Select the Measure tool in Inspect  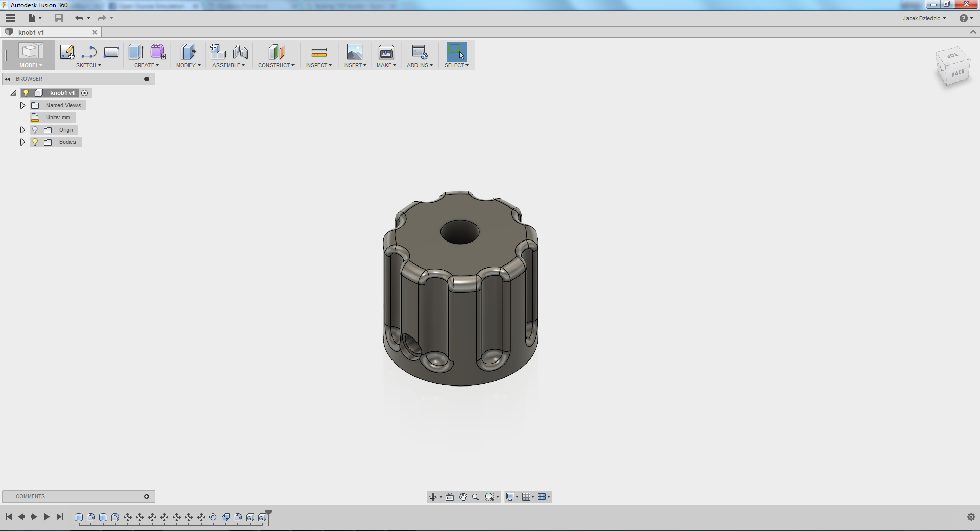[x=319, y=52]
